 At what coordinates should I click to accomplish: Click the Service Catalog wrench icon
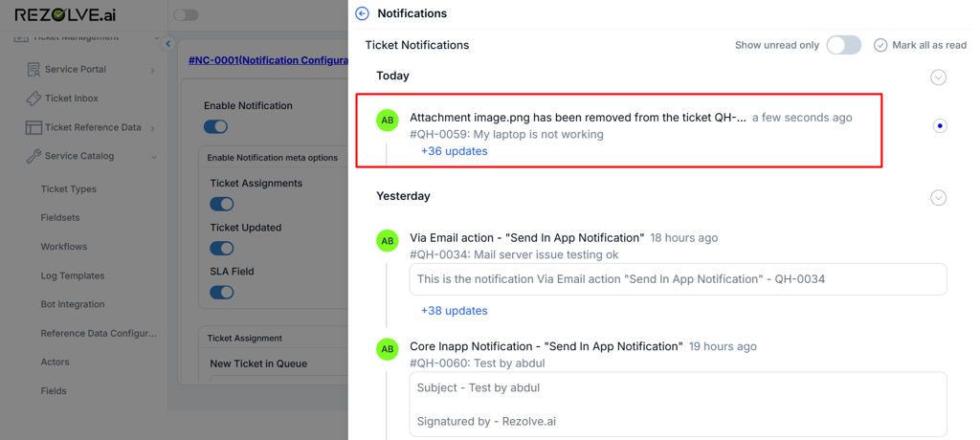coord(33,156)
